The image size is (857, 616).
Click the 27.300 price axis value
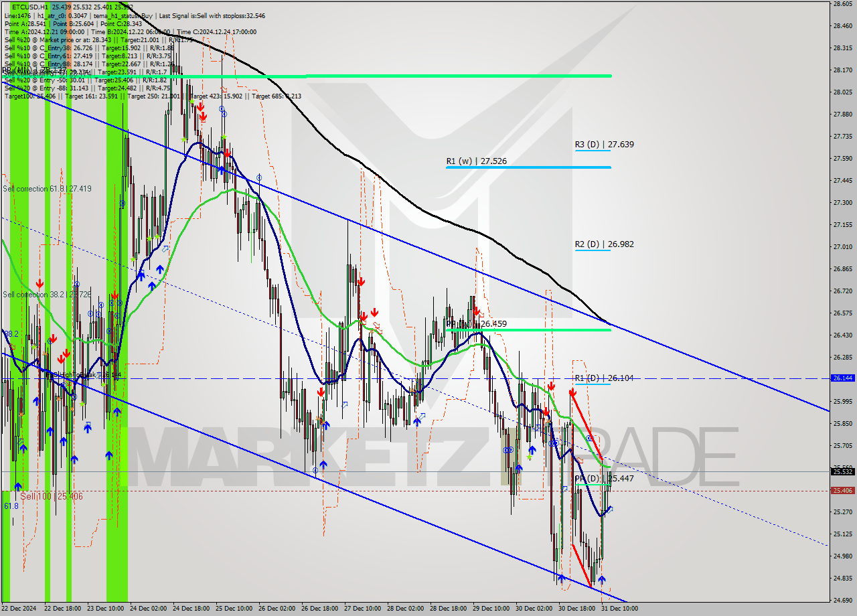(x=842, y=202)
